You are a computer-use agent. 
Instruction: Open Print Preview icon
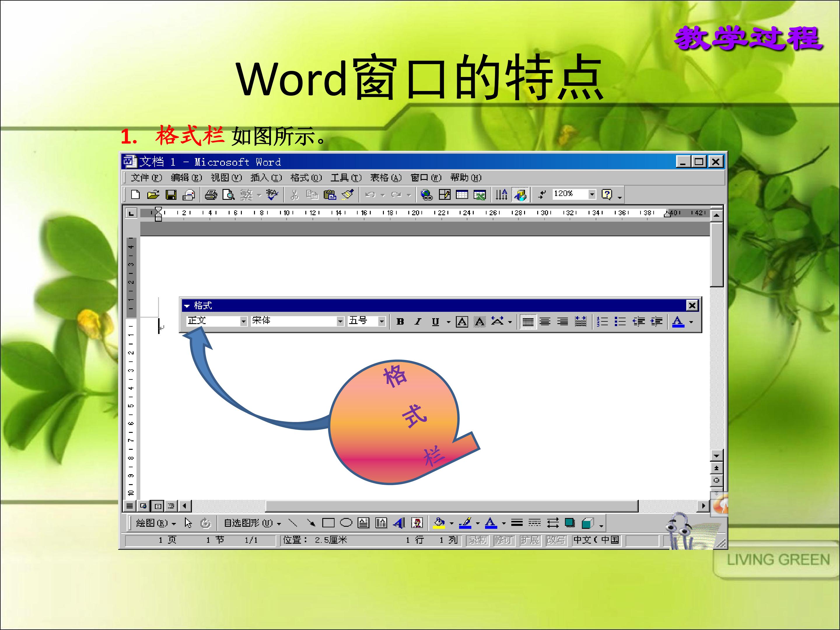[229, 195]
